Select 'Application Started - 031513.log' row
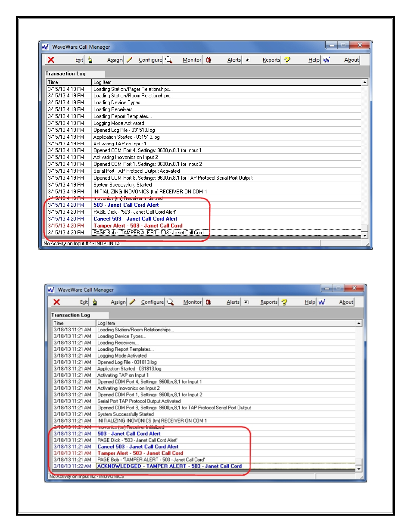Viewport: 411px width, 532px height. click(204, 137)
